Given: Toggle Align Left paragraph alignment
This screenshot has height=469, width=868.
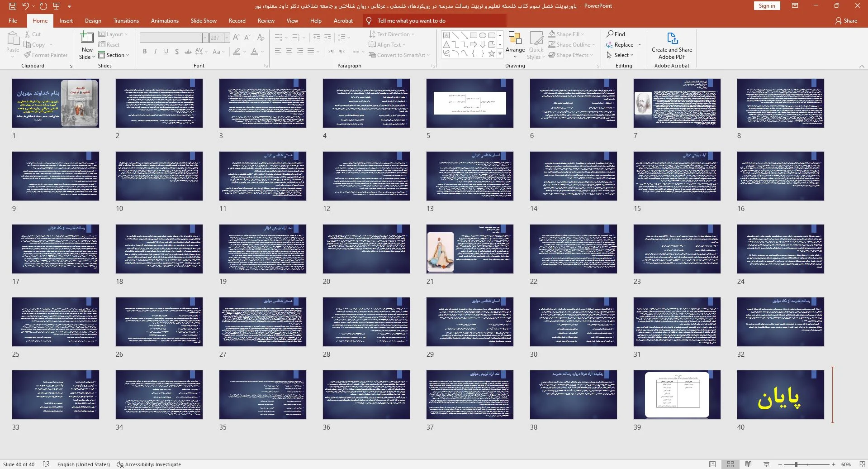Looking at the screenshot, I should 278,52.
